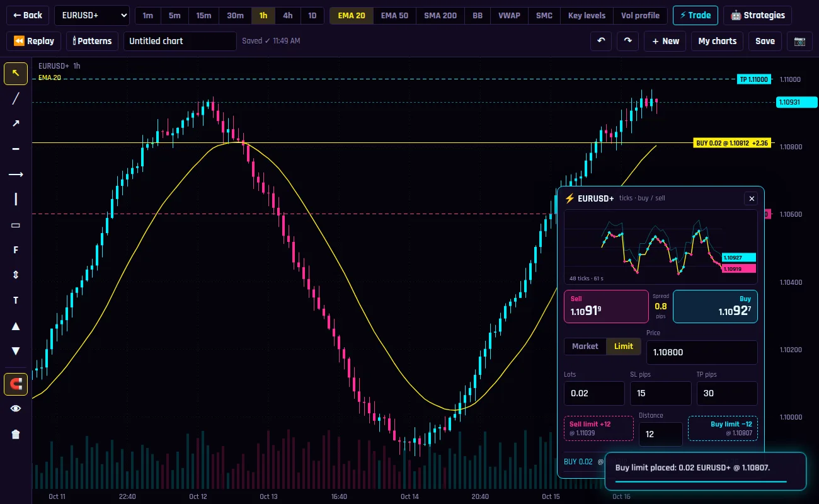Open the EURUSD+ symbol dropdown

[92, 15]
